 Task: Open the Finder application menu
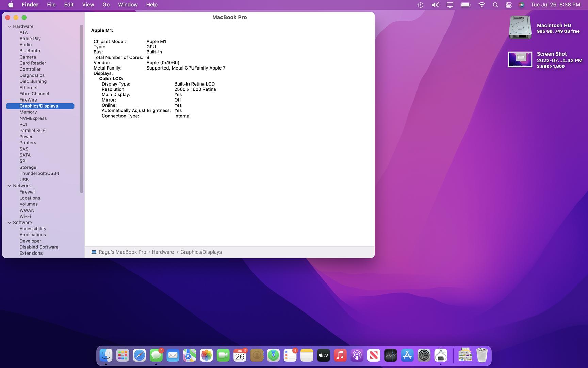click(x=30, y=5)
